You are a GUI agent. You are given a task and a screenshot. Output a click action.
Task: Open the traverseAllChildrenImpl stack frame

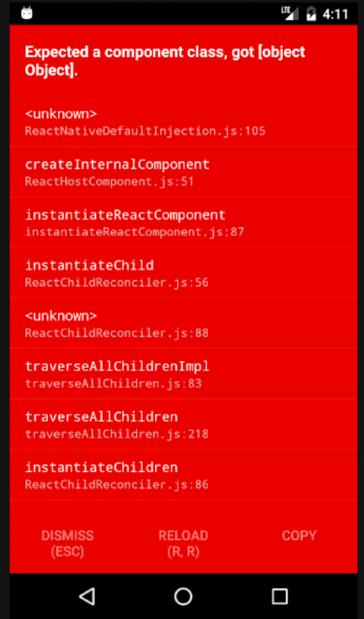[184, 374]
